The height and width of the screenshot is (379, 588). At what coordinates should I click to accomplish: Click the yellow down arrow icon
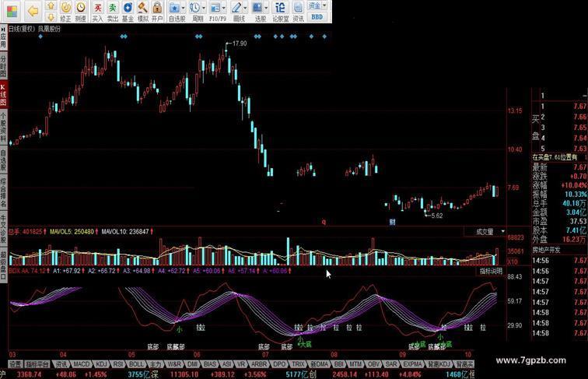pyautogui.click(x=51, y=16)
